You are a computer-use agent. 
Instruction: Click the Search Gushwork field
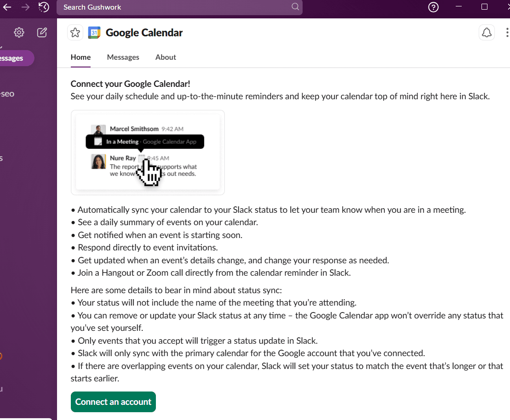pyautogui.click(x=179, y=7)
